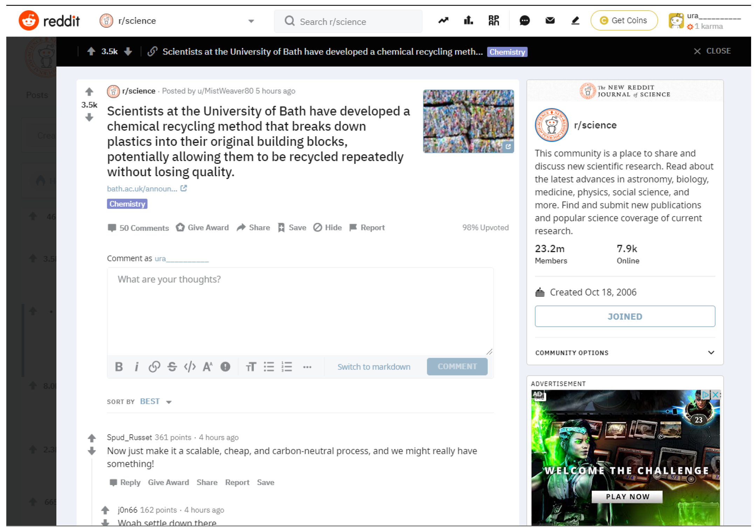Insert a heading in comment editor

(251, 367)
